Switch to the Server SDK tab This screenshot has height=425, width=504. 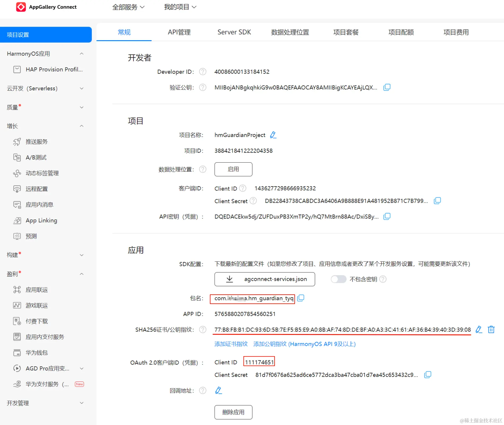pos(234,32)
